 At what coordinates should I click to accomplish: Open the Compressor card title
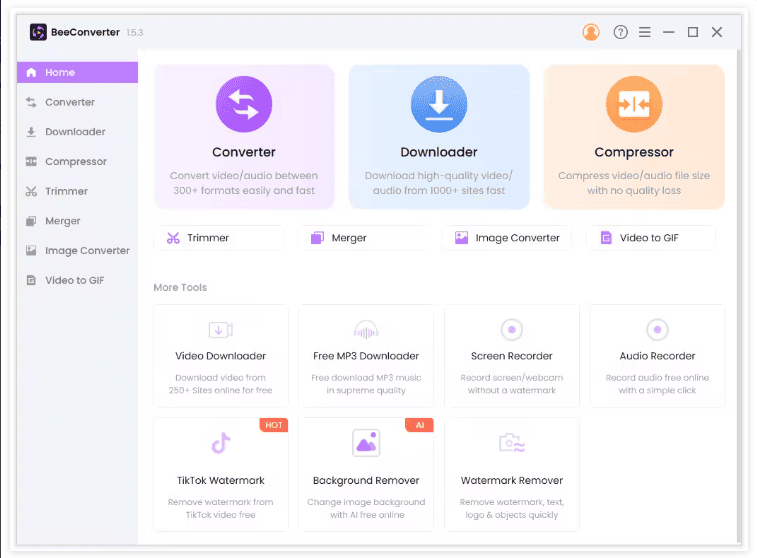tap(634, 153)
